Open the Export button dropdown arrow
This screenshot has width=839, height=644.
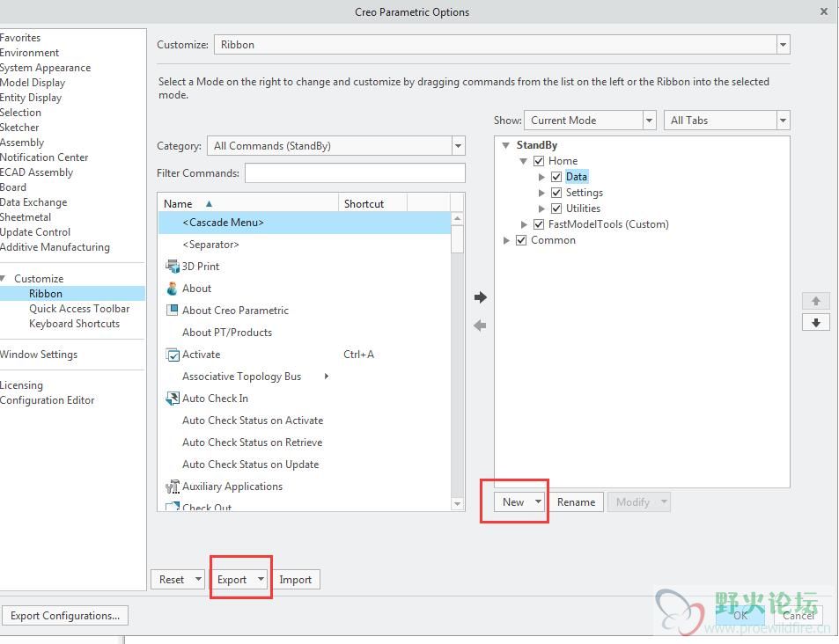(x=261, y=579)
